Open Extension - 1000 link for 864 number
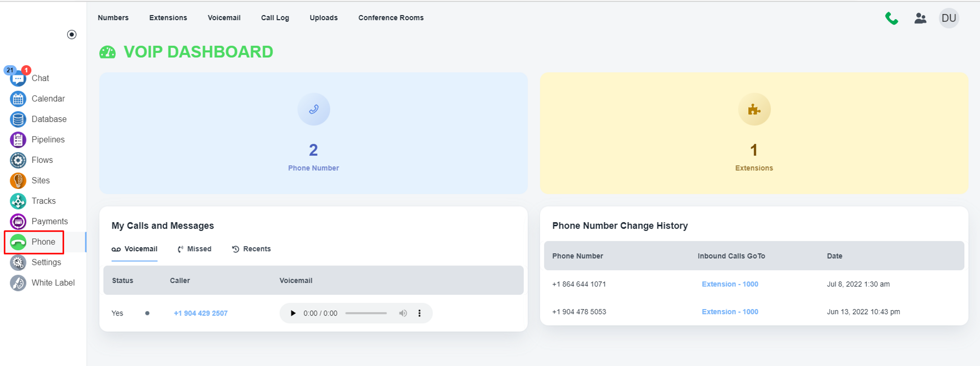 [730, 284]
